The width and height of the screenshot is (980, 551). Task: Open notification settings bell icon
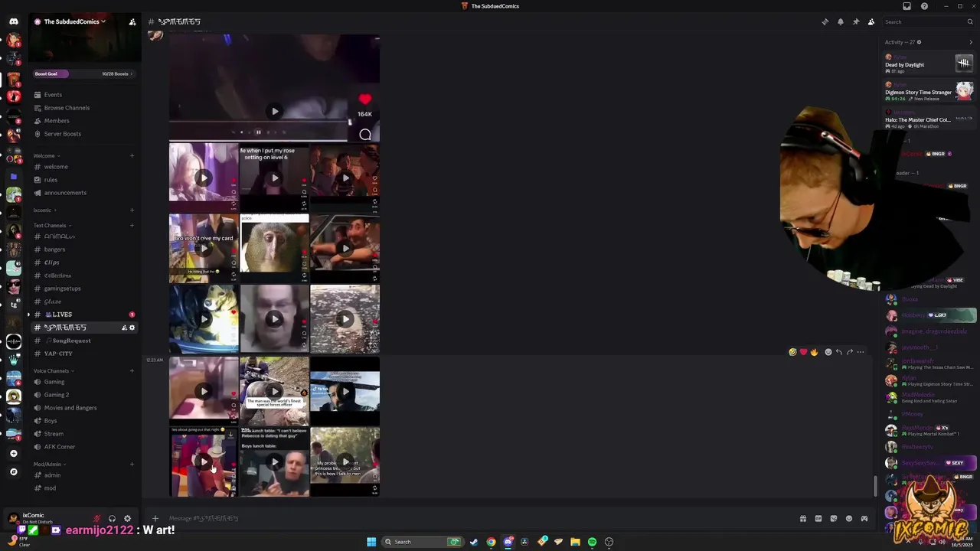point(840,21)
